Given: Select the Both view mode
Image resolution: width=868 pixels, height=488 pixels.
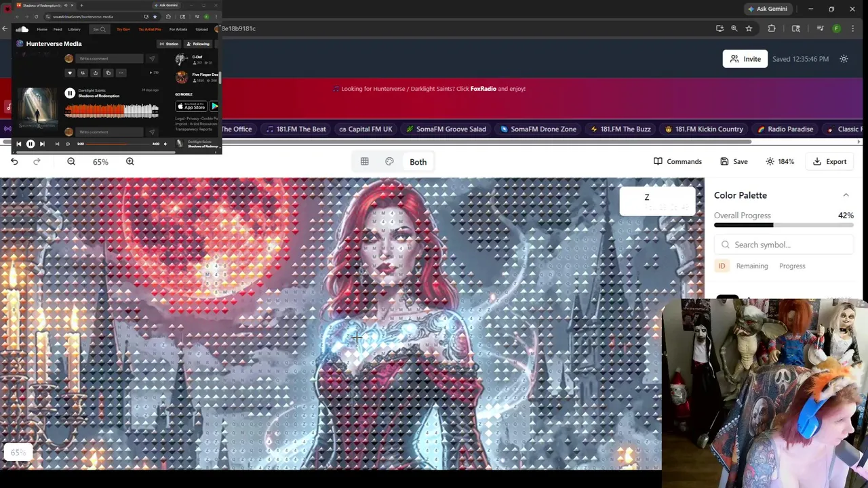Looking at the screenshot, I should point(418,162).
